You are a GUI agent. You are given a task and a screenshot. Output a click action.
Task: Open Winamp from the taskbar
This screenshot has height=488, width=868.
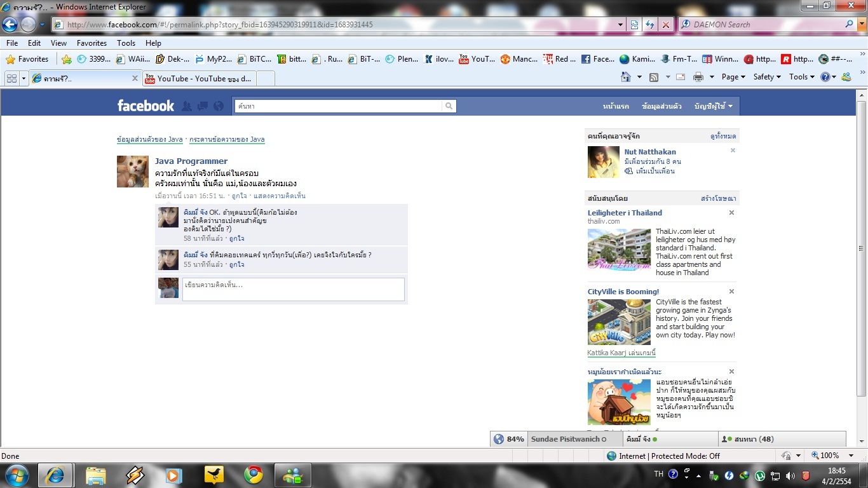coord(135,475)
